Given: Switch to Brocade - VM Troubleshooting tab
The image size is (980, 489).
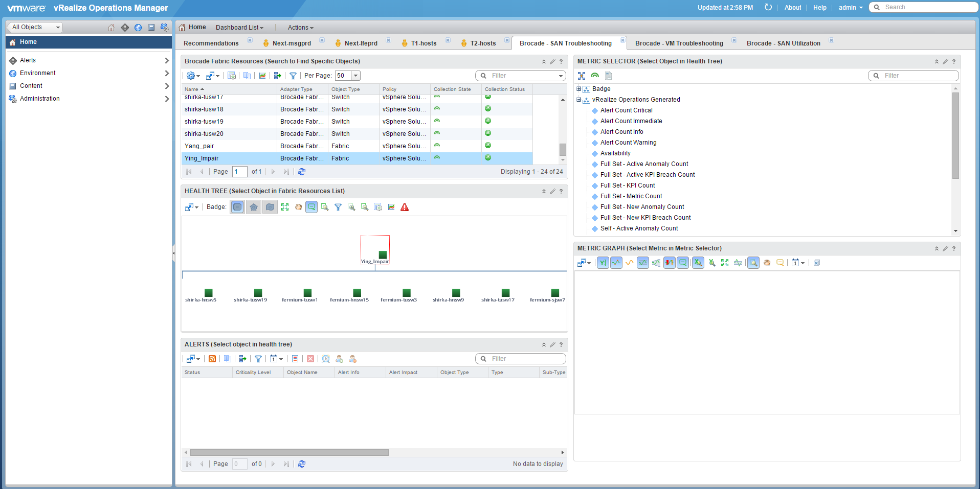Looking at the screenshot, I should [679, 43].
